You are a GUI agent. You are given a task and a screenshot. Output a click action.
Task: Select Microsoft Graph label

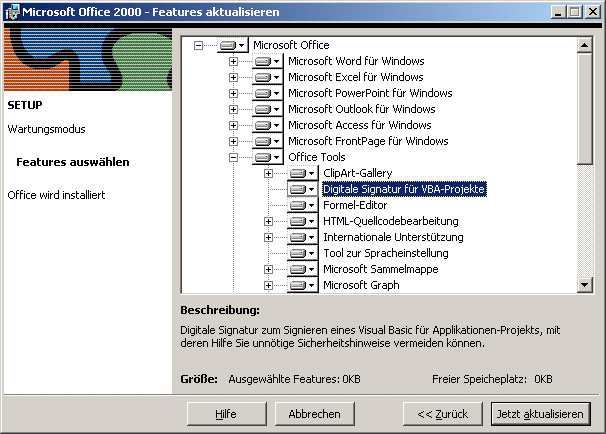pos(361,285)
